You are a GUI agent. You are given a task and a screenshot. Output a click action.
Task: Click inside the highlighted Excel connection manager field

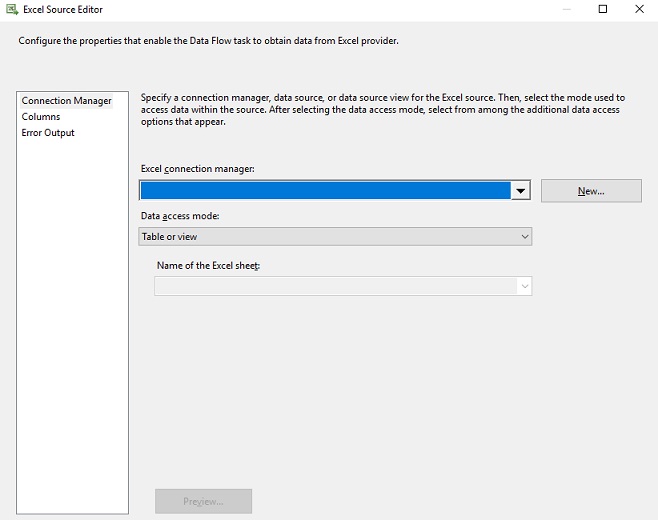(x=325, y=191)
